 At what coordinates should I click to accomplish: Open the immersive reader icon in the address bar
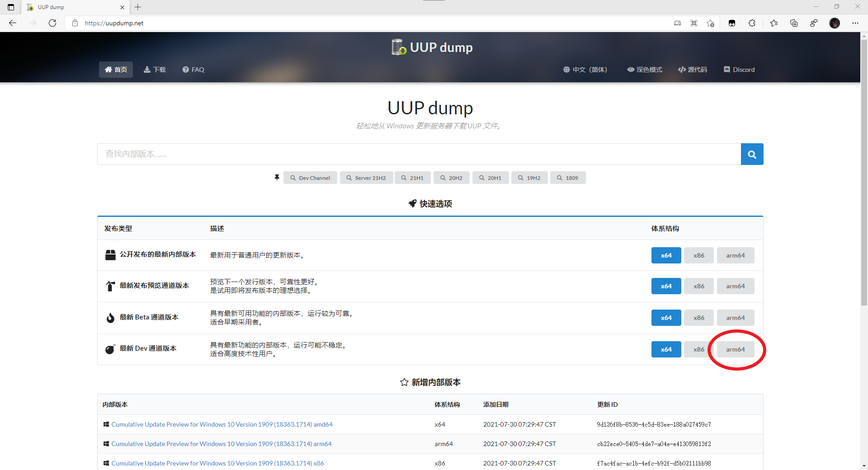677,23
